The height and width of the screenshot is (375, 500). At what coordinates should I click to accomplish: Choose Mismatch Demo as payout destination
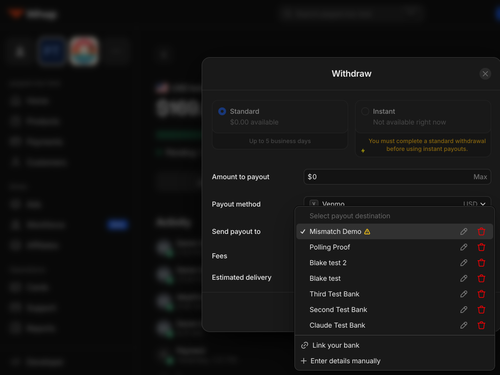point(395,231)
